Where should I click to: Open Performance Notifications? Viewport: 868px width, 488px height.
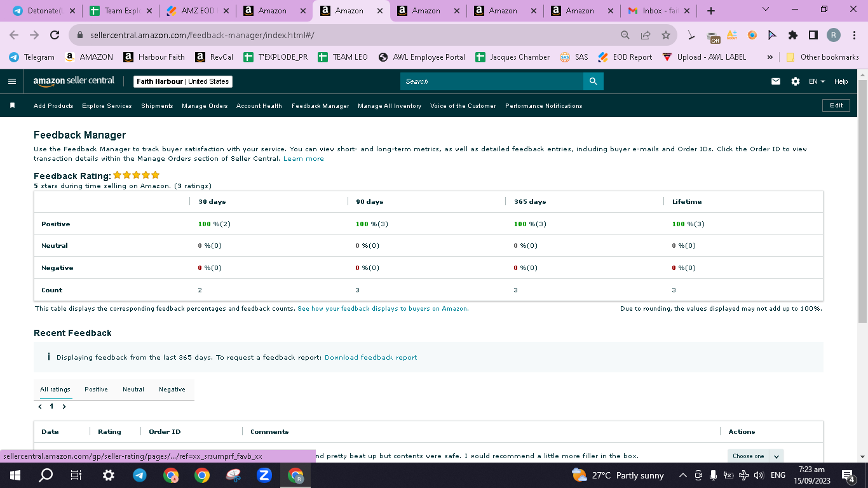point(544,106)
